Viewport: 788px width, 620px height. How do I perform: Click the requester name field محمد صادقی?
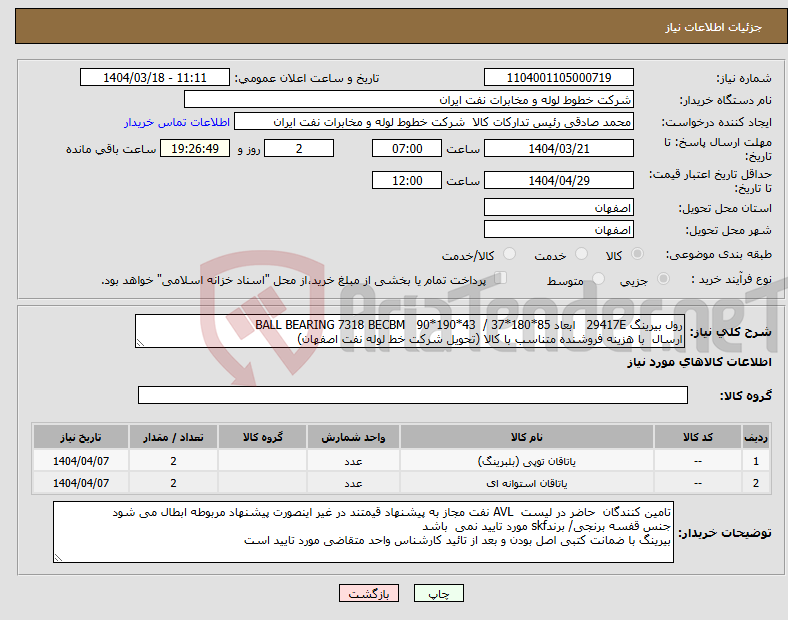tap(434, 122)
